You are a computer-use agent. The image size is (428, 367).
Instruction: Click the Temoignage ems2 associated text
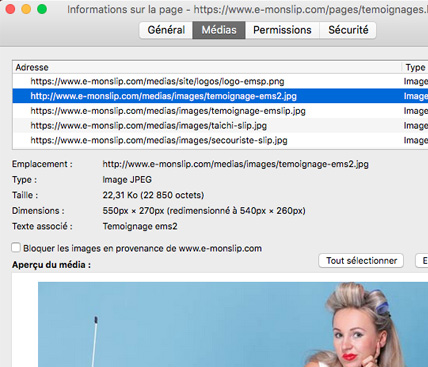click(x=140, y=226)
